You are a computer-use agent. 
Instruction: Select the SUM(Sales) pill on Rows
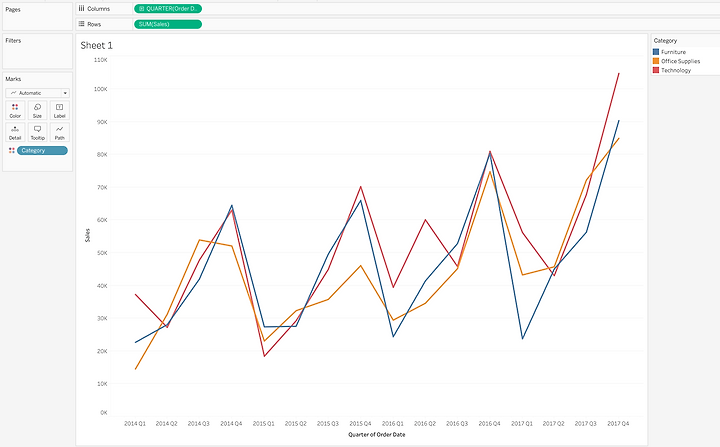click(168, 23)
